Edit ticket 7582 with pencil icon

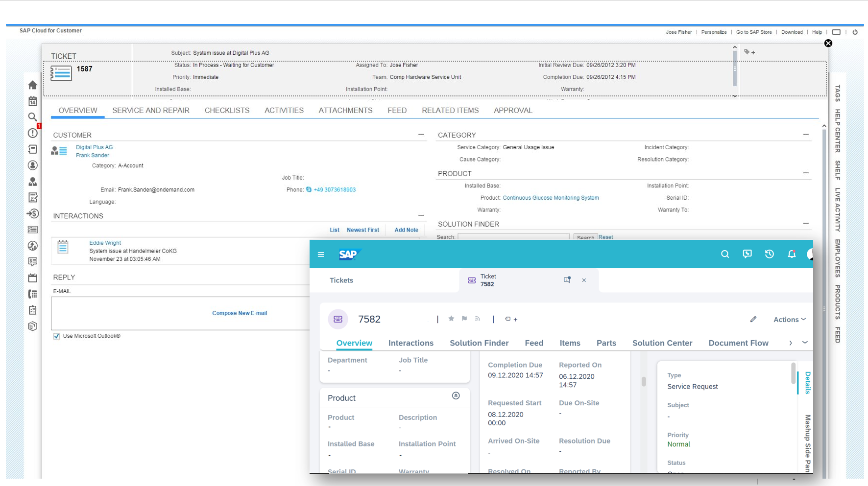point(753,319)
